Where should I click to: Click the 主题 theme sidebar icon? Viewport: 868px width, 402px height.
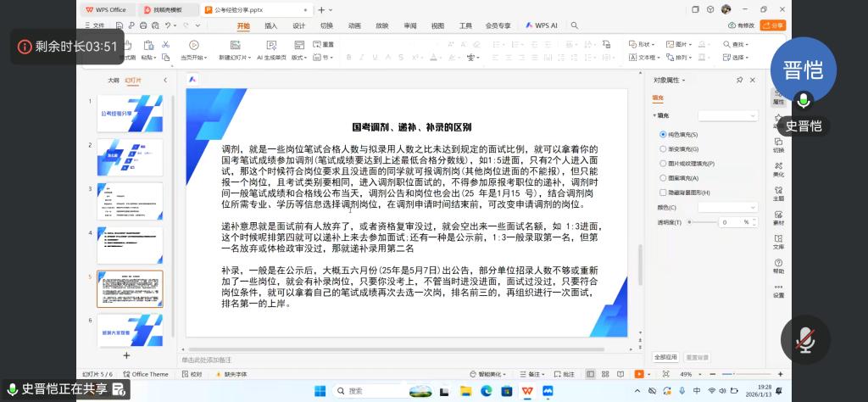(x=778, y=194)
